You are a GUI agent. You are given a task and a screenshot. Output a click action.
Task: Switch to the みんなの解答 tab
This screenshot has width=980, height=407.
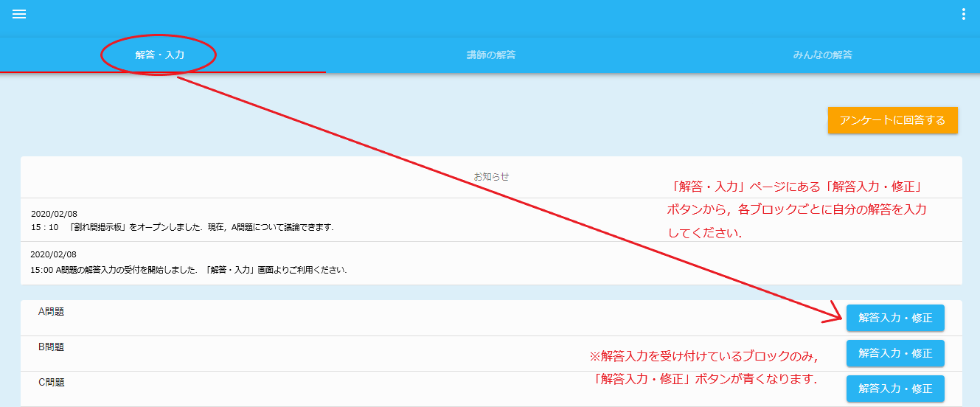823,55
